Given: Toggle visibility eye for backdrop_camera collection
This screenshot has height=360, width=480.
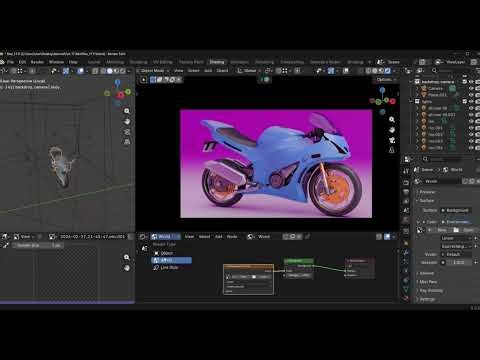Looking at the screenshot, I should pyautogui.click(x=471, y=82).
